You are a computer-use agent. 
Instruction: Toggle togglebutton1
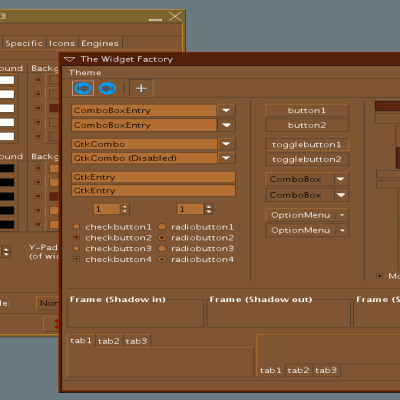coord(307,145)
